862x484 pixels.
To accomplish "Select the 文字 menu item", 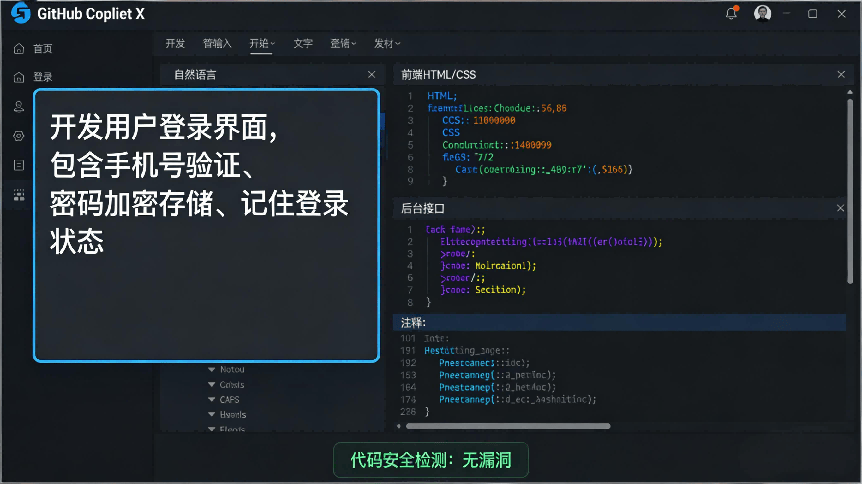I will pos(303,43).
